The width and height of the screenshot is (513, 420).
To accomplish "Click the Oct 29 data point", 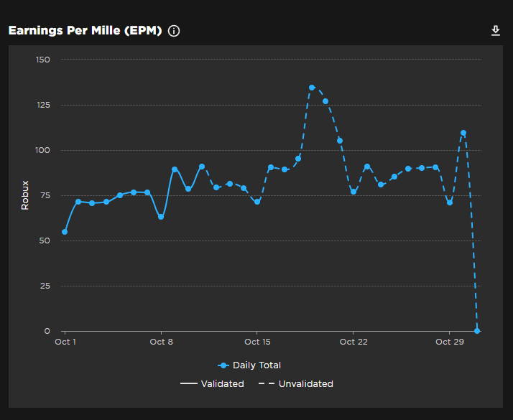I will (x=450, y=202).
